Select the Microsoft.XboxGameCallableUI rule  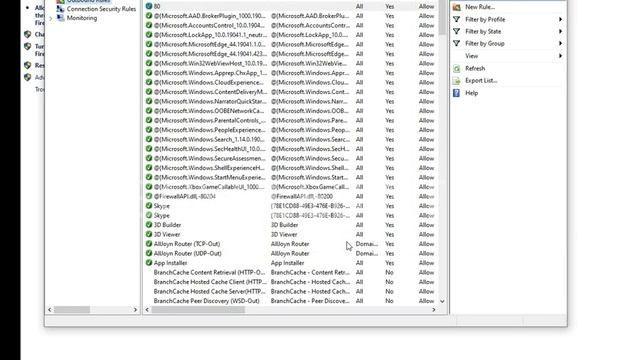[209, 187]
